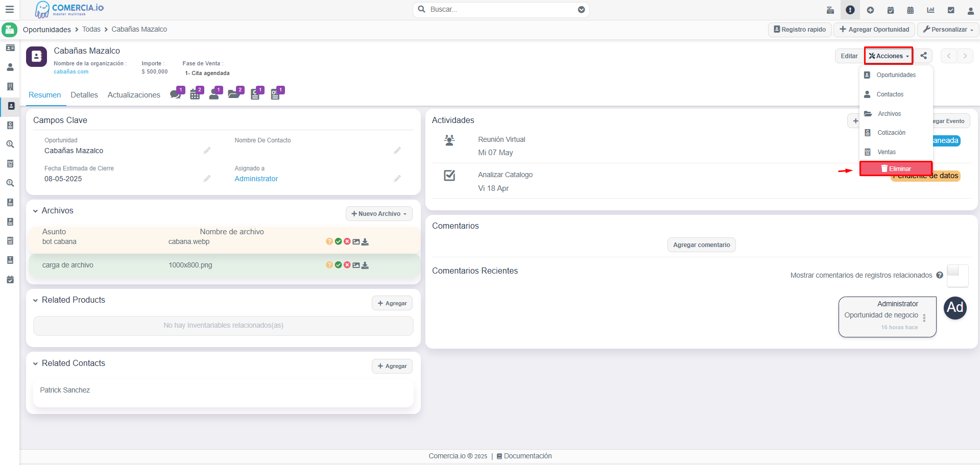Open the Personalizar dropdown
980x465 pixels.
click(948, 30)
